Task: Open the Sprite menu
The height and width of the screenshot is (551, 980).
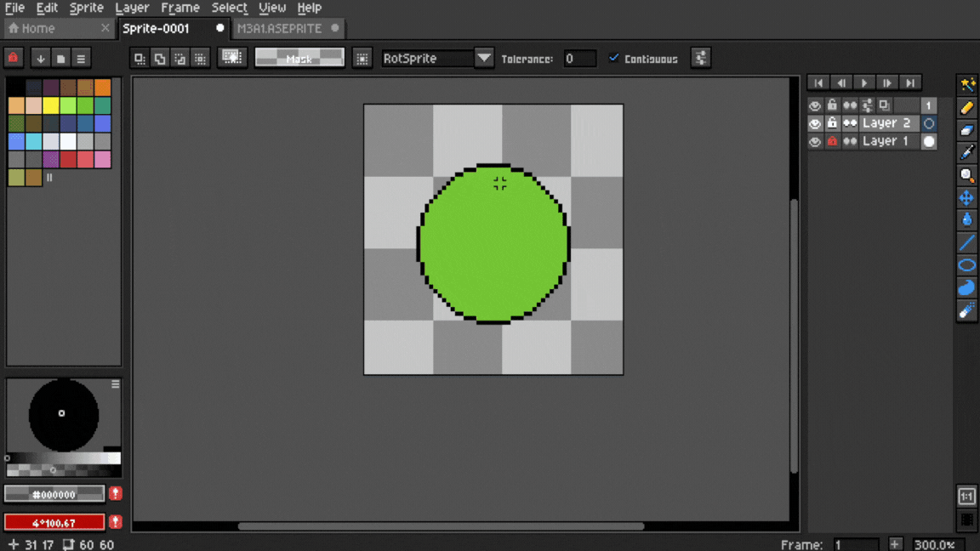Action: pyautogui.click(x=86, y=8)
